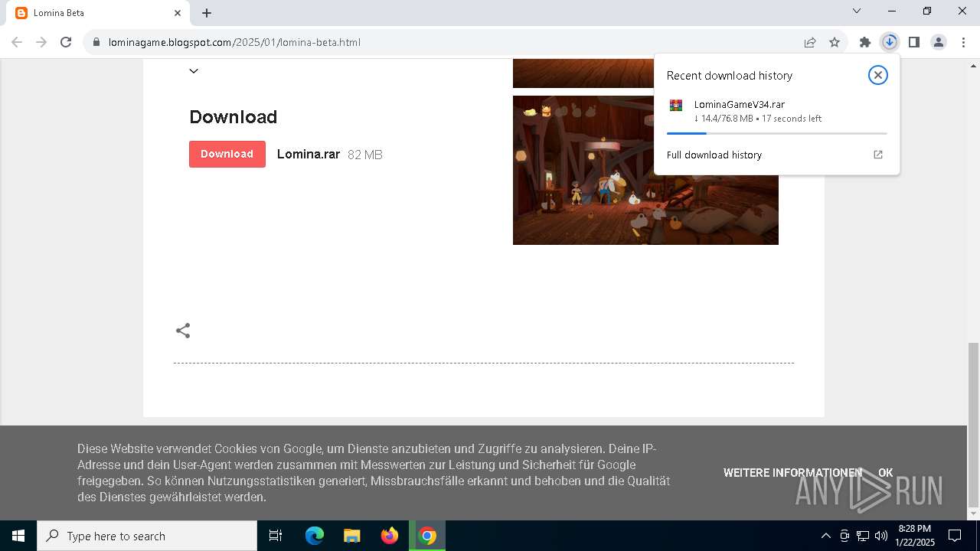Click the Windows Start button
Viewport: 980px width, 551px height.
(18, 536)
